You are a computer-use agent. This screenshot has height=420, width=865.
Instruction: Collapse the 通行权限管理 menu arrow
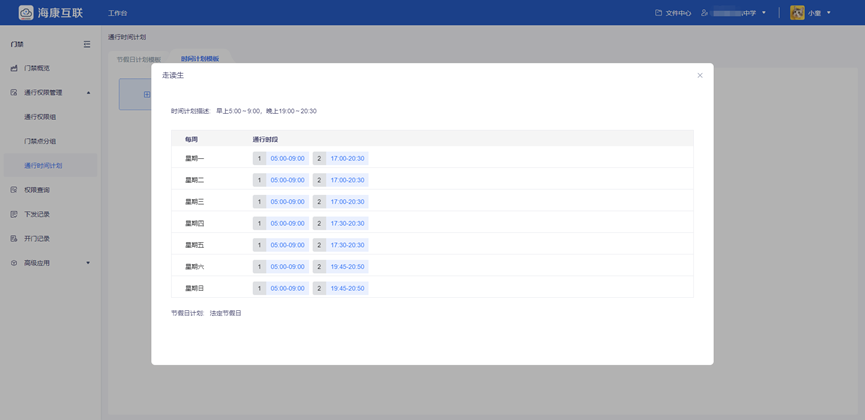[x=88, y=93]
